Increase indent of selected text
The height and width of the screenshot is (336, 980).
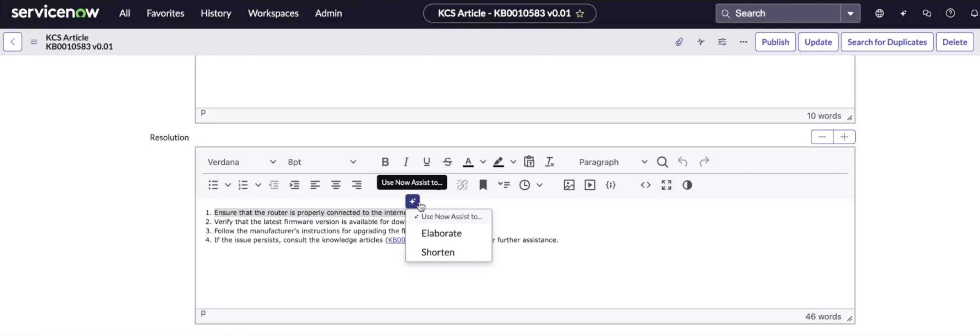pos(294,185)
